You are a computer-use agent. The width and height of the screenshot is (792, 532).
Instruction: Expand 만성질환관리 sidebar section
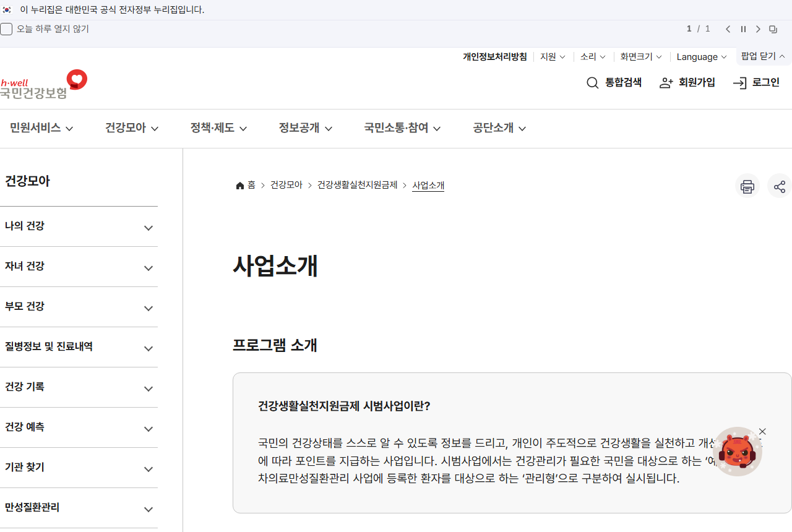[x=79, y=508]
